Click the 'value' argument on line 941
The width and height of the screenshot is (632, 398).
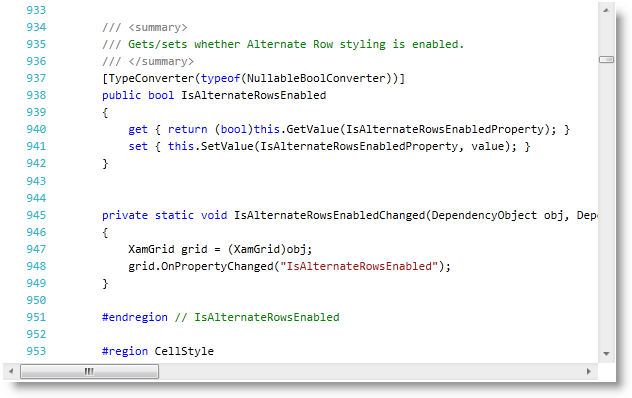pos(488,146)
